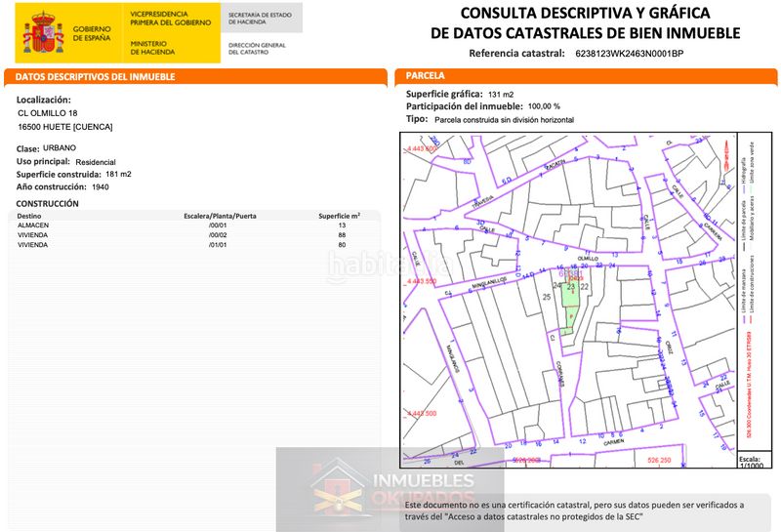Click the 'Uso principal:' label
Image resolution: width=781 pixels, height=532 pixels.
43,162
